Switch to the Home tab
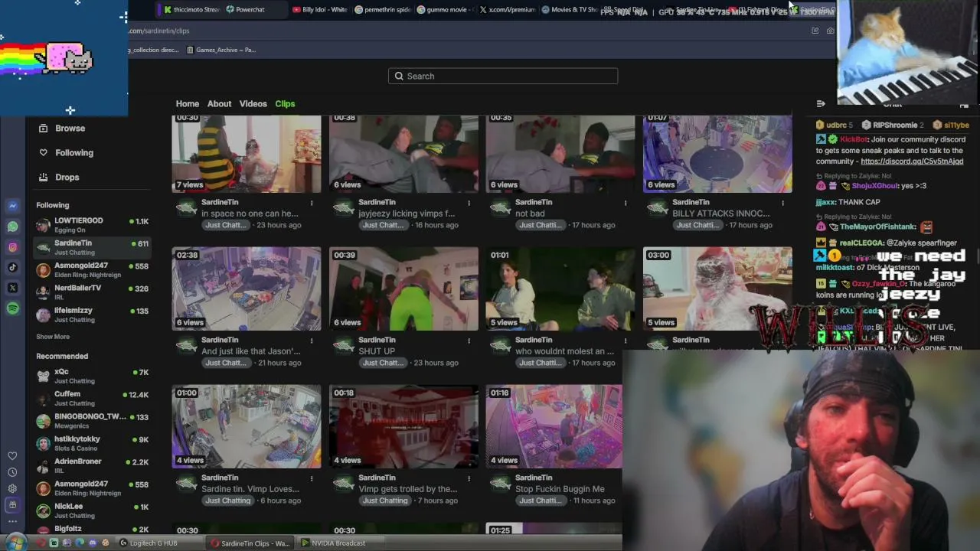980x551 pixels. (x=188, y=104)
